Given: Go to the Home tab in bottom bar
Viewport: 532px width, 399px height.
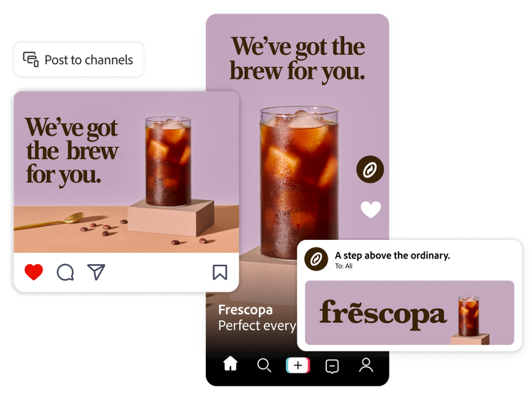Looking at the screenshot, I should [231, 364].
